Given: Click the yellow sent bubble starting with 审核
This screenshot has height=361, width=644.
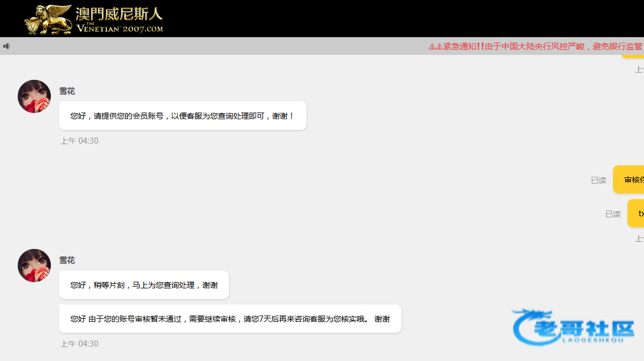Looking at the screenshot, I should (x=631, y=180).
